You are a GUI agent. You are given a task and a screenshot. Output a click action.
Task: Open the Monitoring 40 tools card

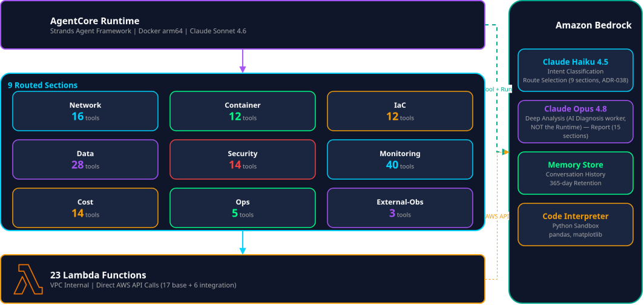tap(400, 159)
